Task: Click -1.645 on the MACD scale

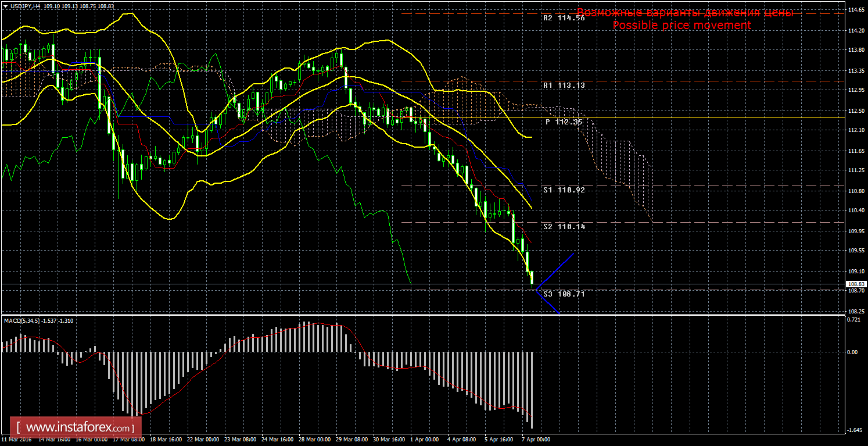Action: [855, 430]
